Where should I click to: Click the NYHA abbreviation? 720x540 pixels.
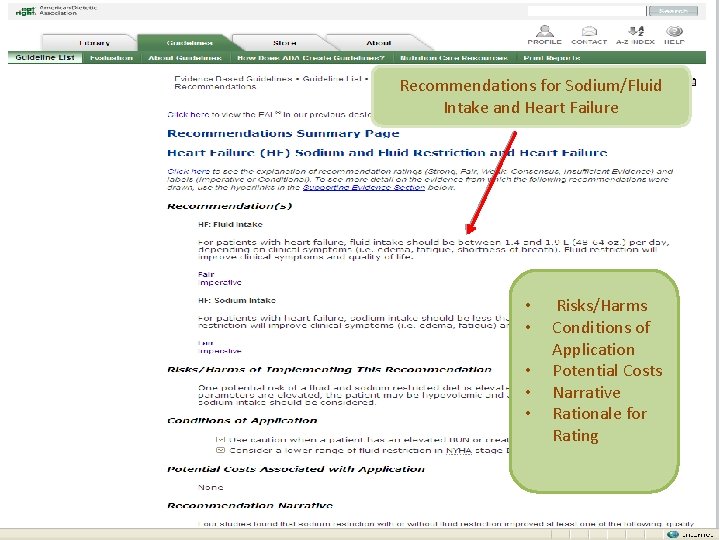point(459,450)
